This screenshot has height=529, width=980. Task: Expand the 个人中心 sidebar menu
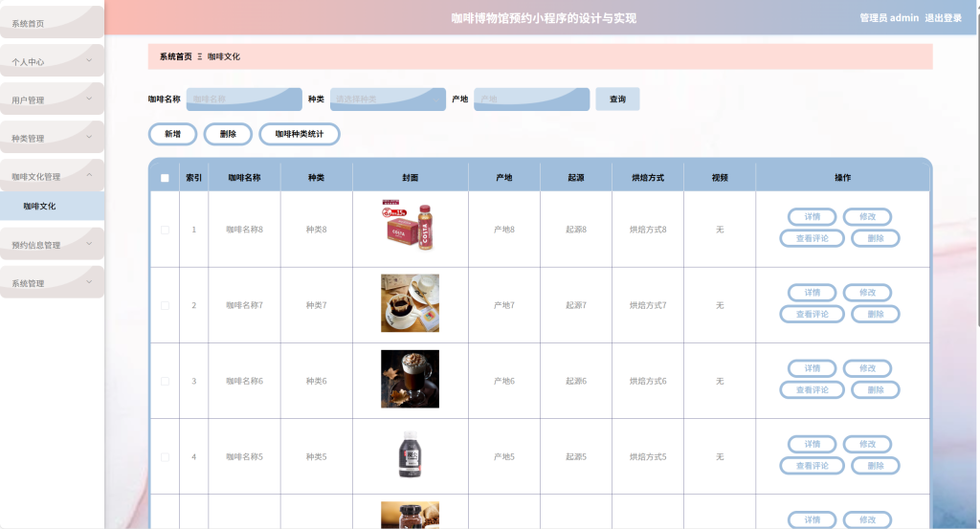coord(52,60)
